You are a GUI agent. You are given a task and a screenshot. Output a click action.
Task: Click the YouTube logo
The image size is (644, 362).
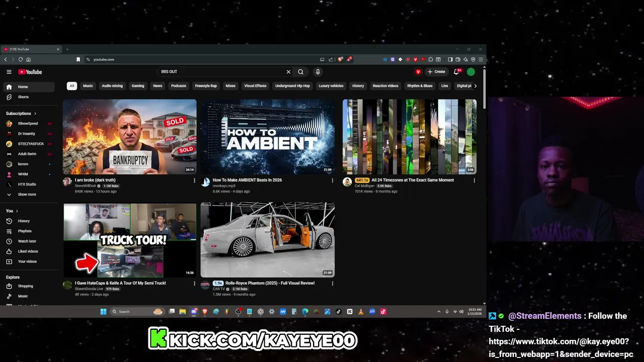tap(30, 72)
